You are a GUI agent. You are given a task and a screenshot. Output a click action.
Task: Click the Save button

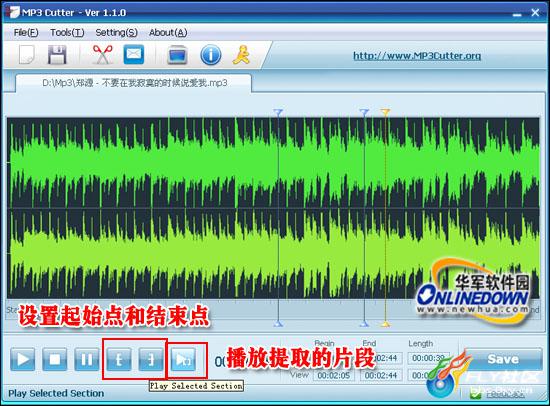click(503, 359)
